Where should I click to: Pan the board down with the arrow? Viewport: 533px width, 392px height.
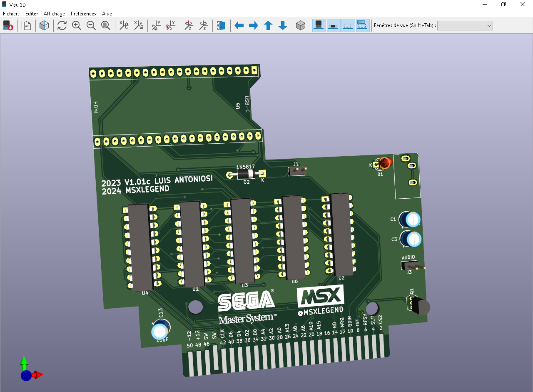[x=283, y=25]
